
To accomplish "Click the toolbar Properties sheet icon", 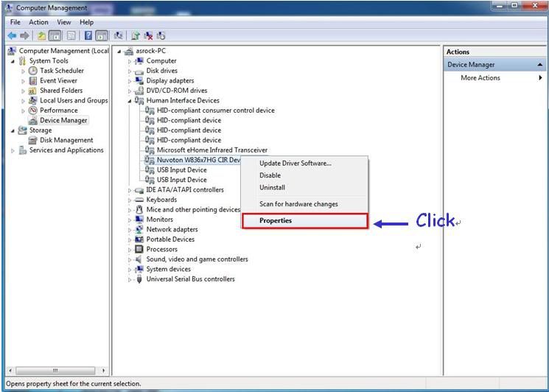I will click(x=71, y=35).
